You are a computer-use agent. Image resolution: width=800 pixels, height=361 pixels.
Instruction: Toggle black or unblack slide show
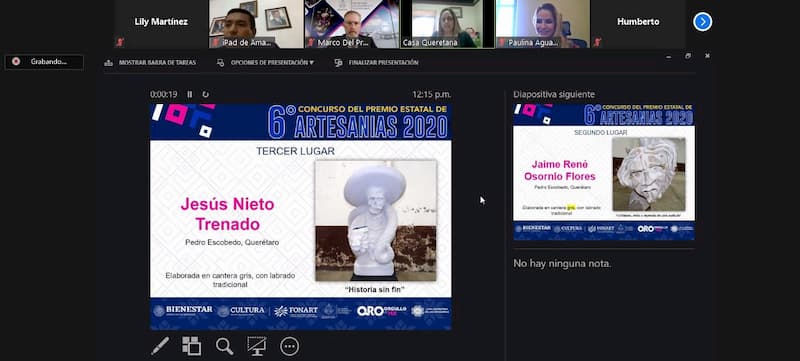[x=257, y=346]
